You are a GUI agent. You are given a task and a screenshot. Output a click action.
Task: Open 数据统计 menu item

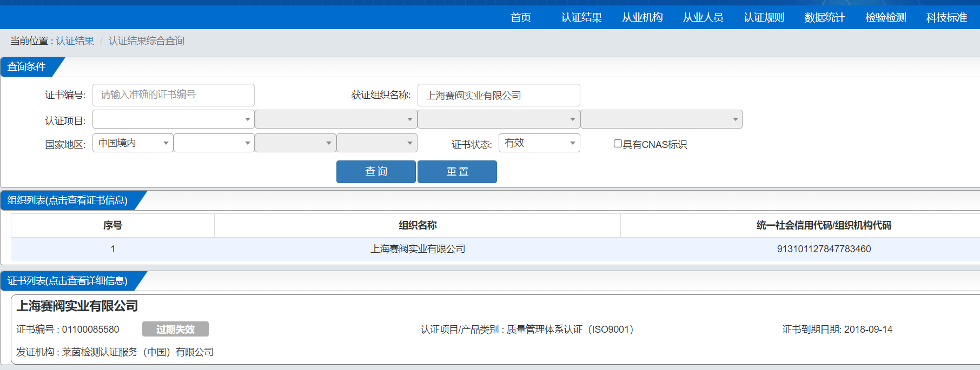coord(824,17)
